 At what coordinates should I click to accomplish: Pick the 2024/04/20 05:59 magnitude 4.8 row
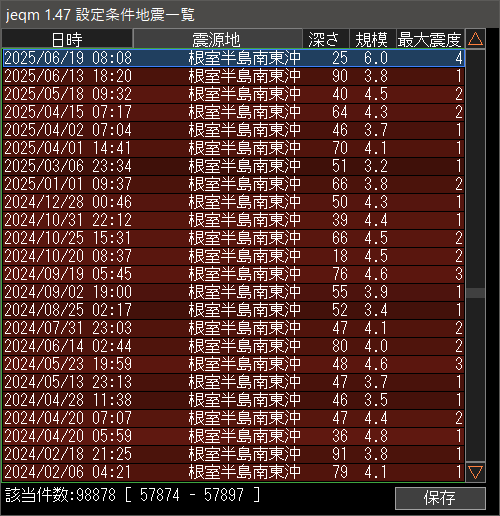point(233,436)
